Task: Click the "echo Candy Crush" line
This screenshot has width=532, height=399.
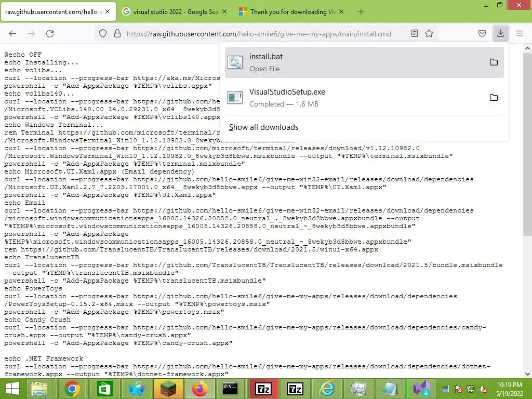Action: coord(37,320)
